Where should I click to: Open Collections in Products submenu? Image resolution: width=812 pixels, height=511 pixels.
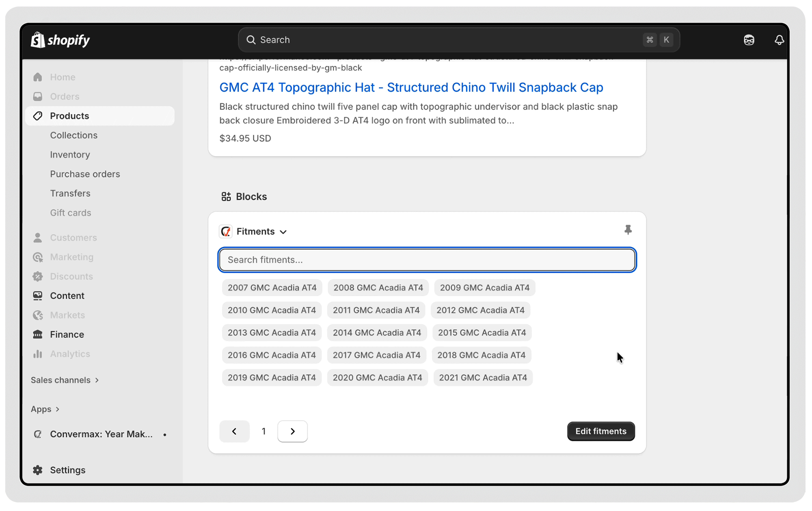pos(73,135)
